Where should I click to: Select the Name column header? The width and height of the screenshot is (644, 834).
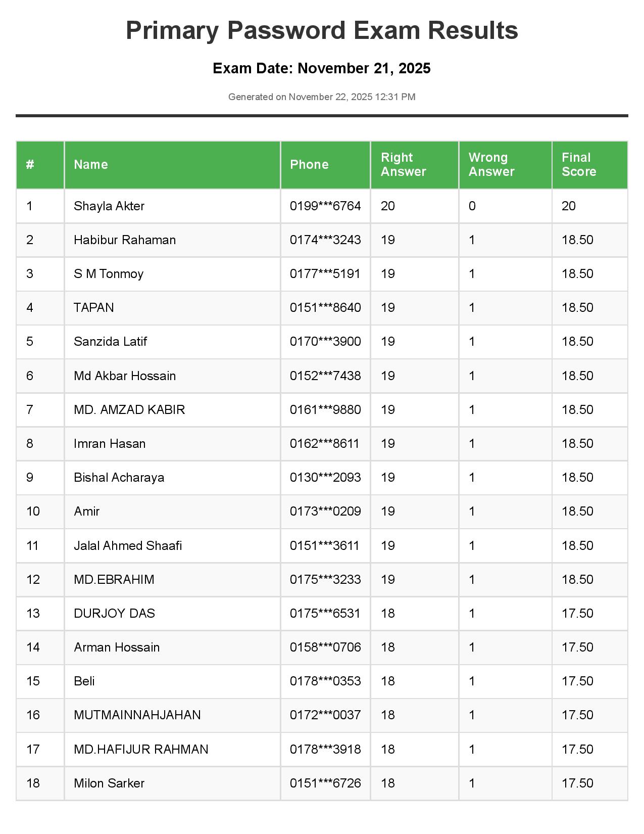tap(91, 165)
